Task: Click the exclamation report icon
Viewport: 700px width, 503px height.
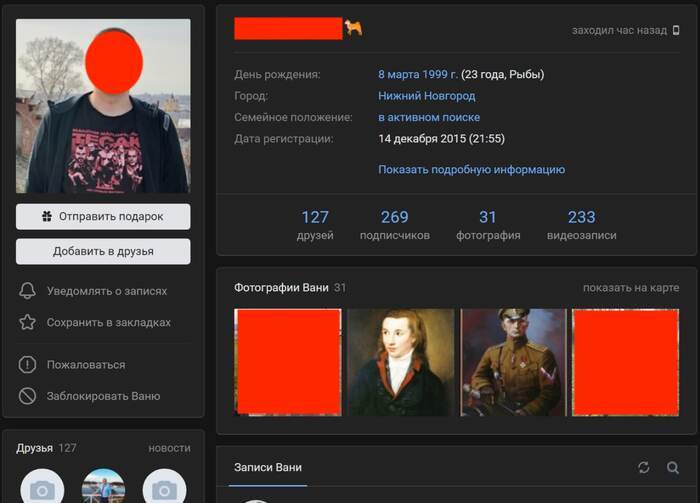Action: tap(27, 365)
